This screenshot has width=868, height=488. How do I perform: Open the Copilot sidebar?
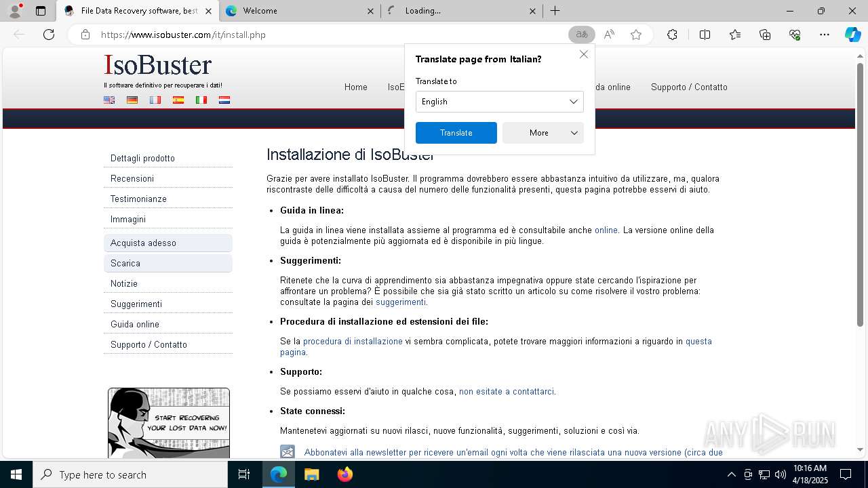(852, 35)
